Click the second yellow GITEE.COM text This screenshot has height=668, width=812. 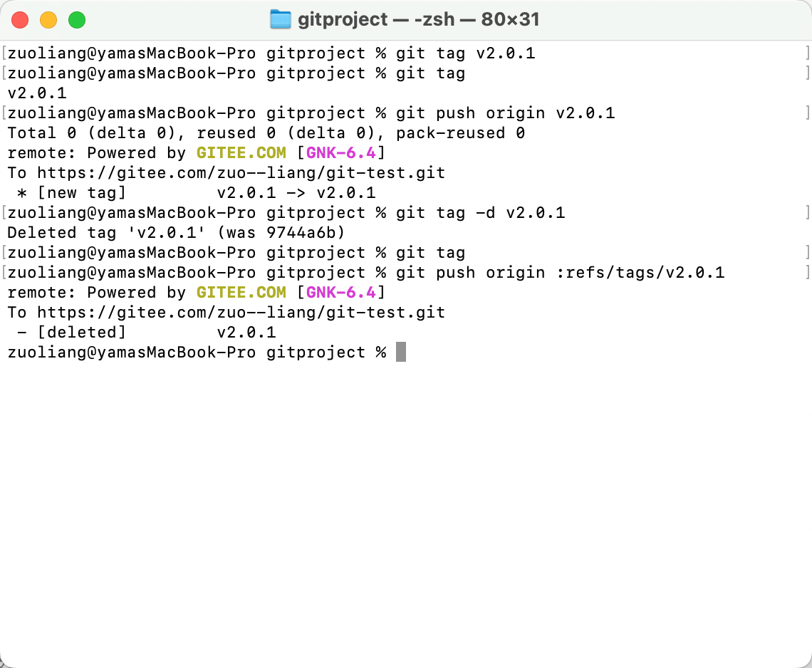(241, 293)
